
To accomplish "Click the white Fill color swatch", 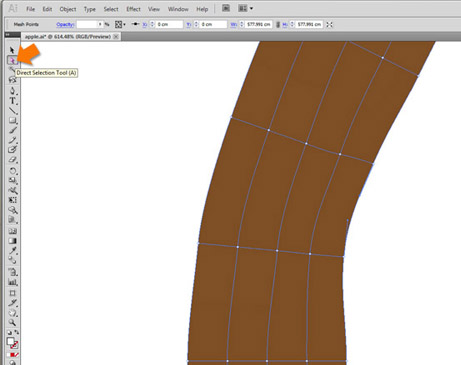I will (x=10, y=341).
